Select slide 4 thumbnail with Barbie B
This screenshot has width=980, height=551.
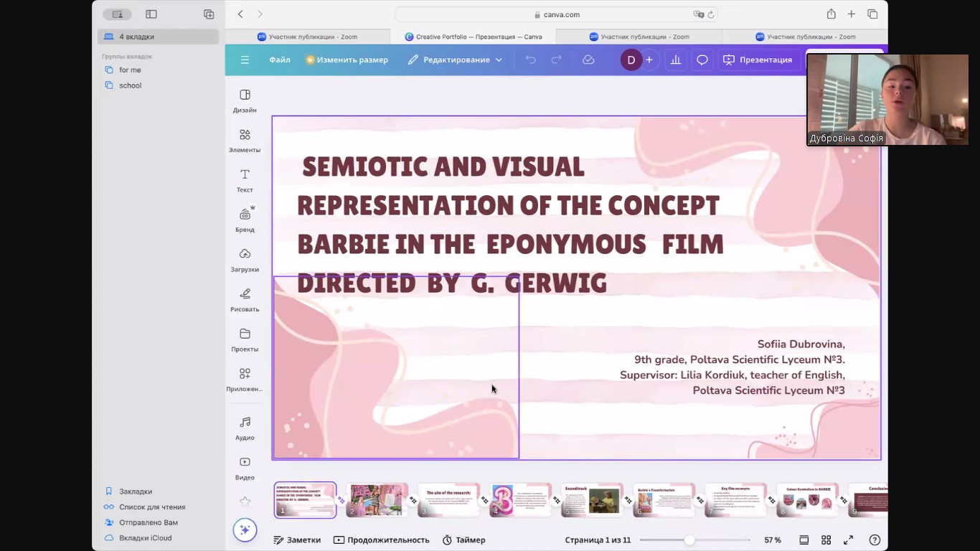click(x=520, y=499)
